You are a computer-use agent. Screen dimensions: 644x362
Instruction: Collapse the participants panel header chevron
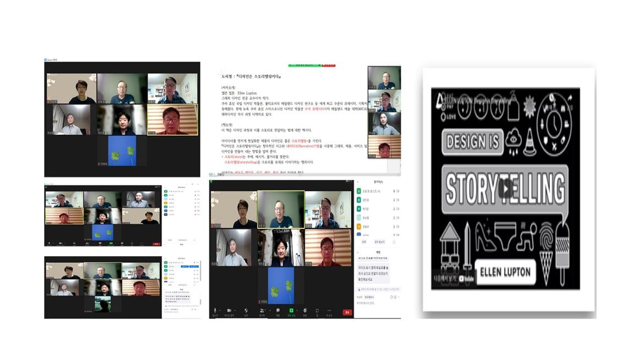358,182
